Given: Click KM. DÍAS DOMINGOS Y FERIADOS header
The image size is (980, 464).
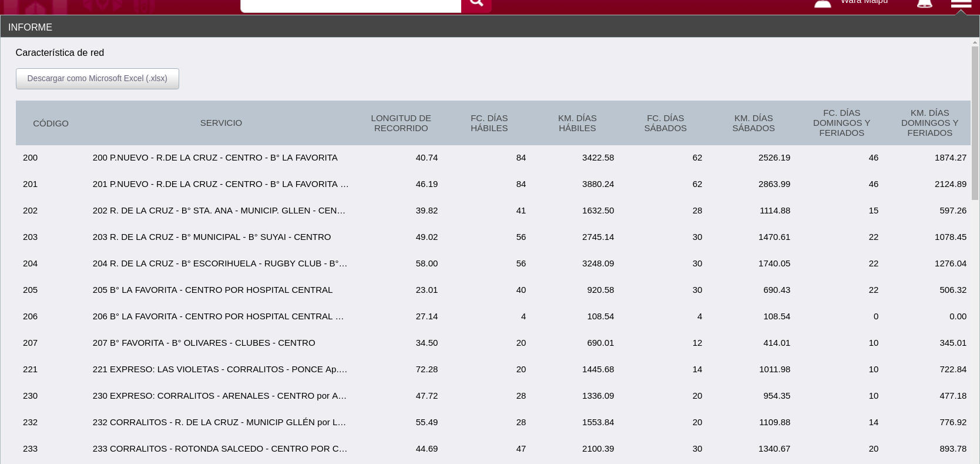Looking at the screenshot, I should 929,123.
